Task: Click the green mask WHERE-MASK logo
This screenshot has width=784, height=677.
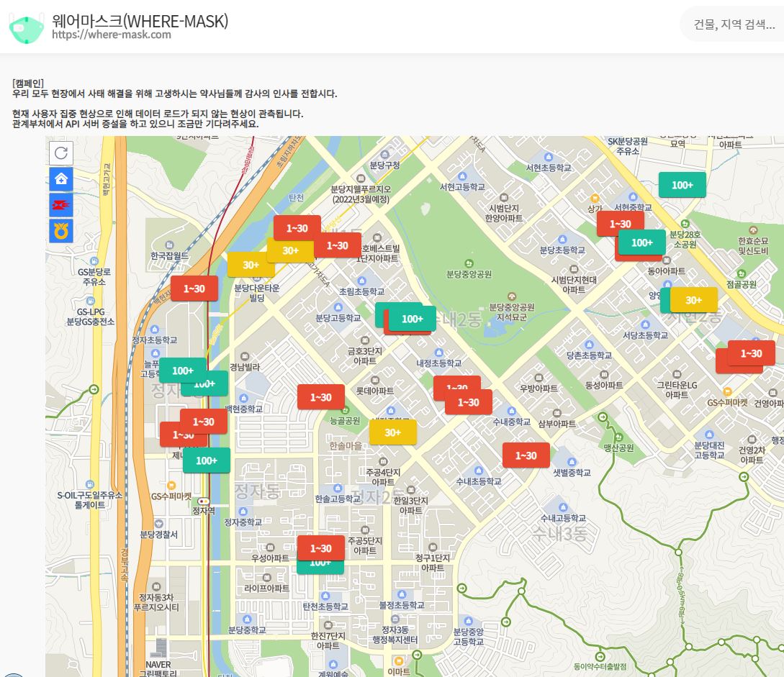Action: coord(27,29)
